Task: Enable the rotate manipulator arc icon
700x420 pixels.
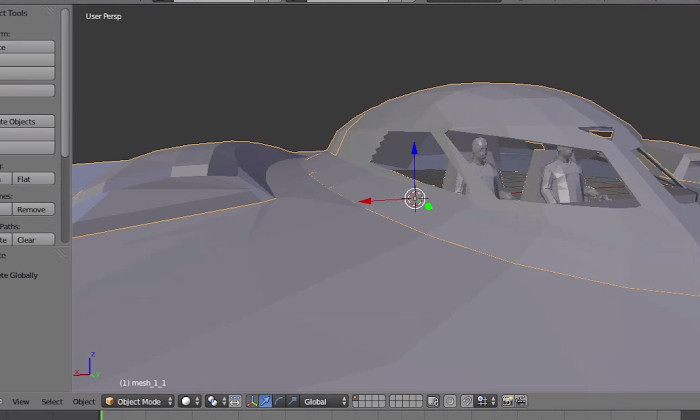Action: [x=279, y=401]
